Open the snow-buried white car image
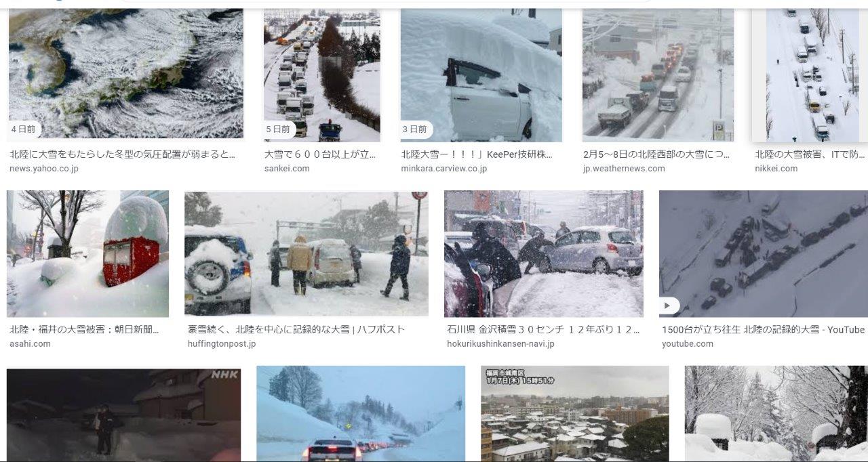This screenshot has height=462, width=868. [481, 75]
